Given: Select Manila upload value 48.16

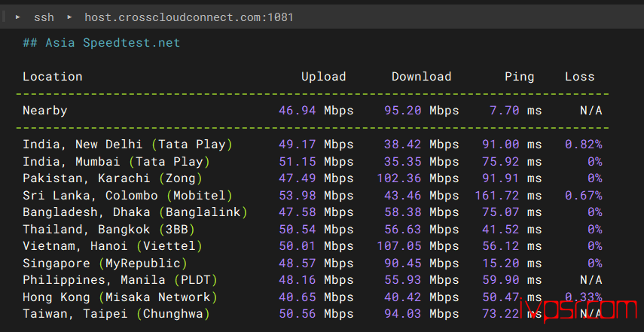Looking at the screenshot, I should [298, 280].
